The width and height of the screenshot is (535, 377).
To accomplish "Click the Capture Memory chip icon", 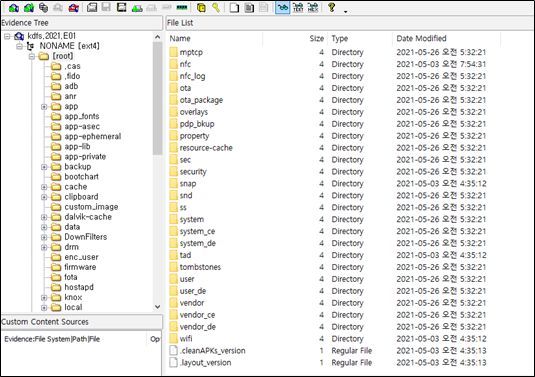I will tap(182, 7).
